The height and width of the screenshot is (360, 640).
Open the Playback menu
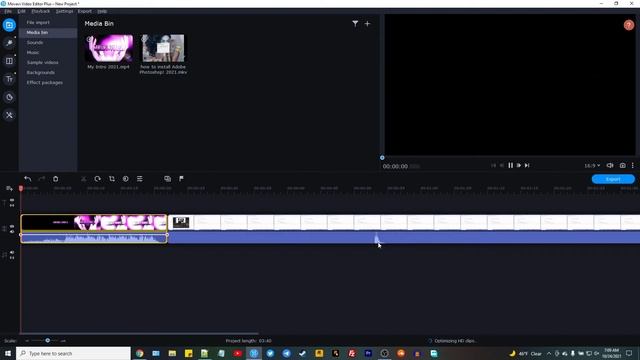pyautogui.click(x=40, y=11)
